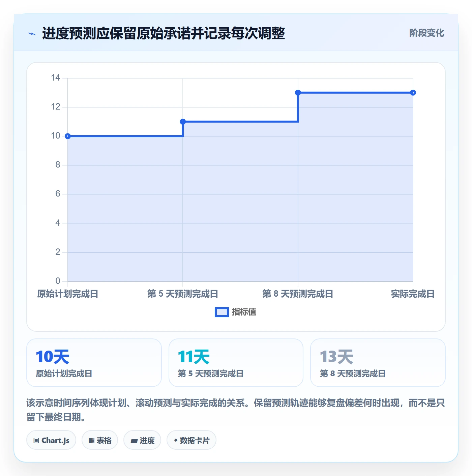Open the 10天 原始计划完成日 card
The width and height of the screenshot is (472, 476).
click(x=94, y=363)
